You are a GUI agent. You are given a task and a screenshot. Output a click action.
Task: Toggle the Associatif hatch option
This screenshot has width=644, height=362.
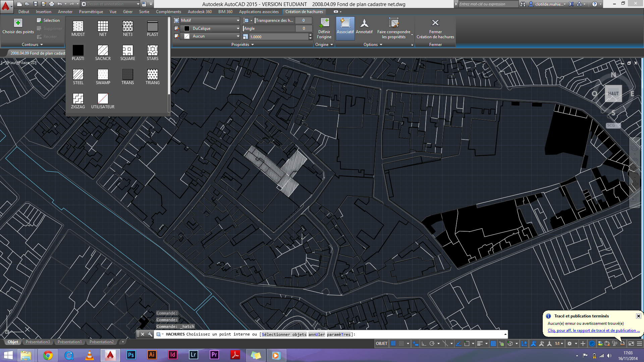345,28
